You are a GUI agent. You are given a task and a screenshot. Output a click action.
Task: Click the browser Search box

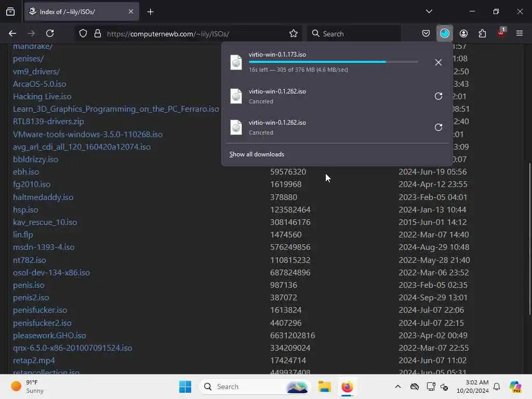pyautogui.click(x=354, y=34)
